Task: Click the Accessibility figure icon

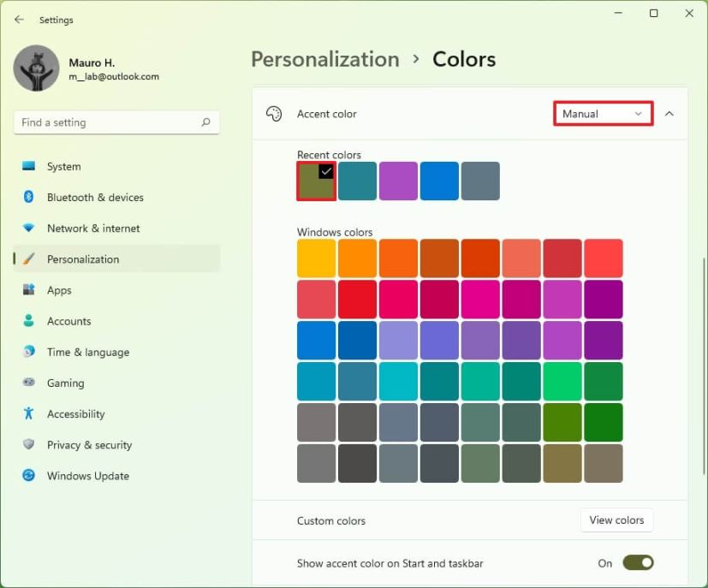Action: coord(28,413)
